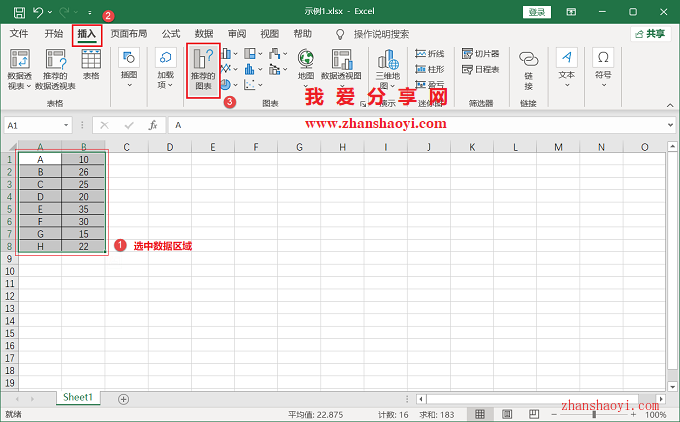Switch to the 帮助 tab

pos(302,34)
